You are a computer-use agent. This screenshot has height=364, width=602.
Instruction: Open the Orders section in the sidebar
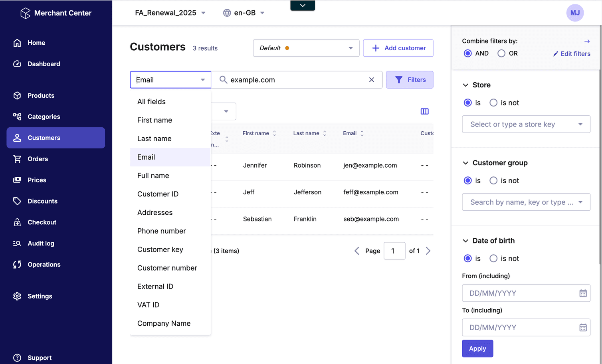coord(38,159)
